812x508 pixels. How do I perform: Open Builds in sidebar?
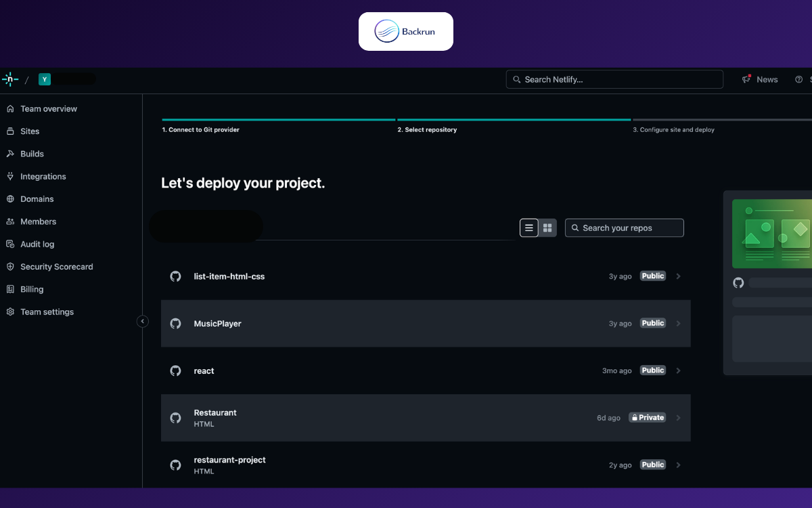click(x=32, y=154)
